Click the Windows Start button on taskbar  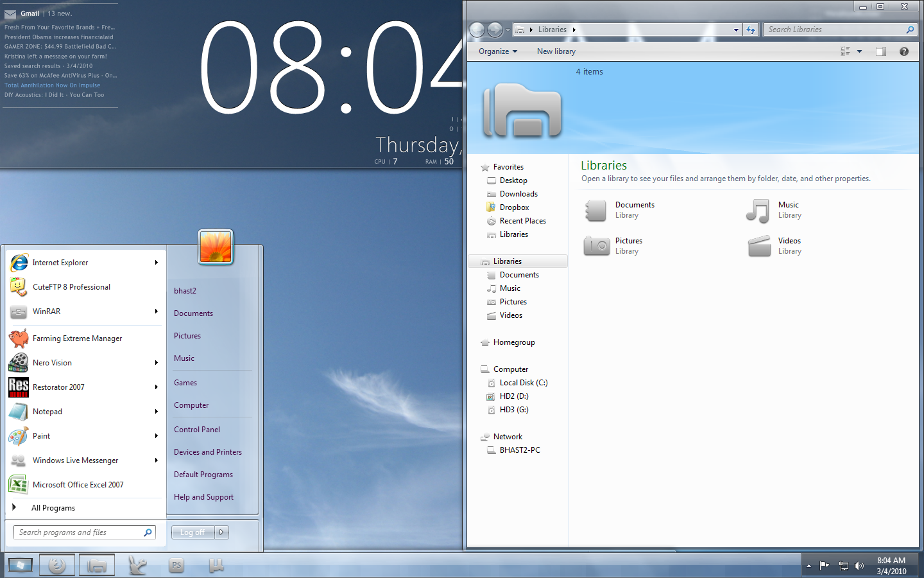[20, 565]
